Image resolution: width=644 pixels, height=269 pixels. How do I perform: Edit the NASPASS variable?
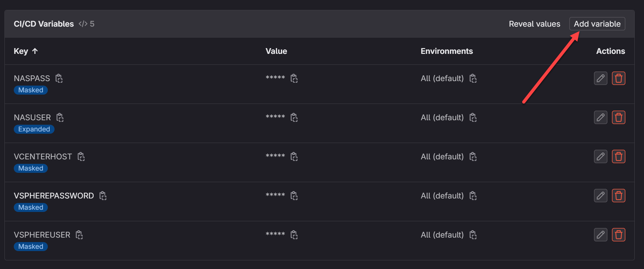click(600, 78)
